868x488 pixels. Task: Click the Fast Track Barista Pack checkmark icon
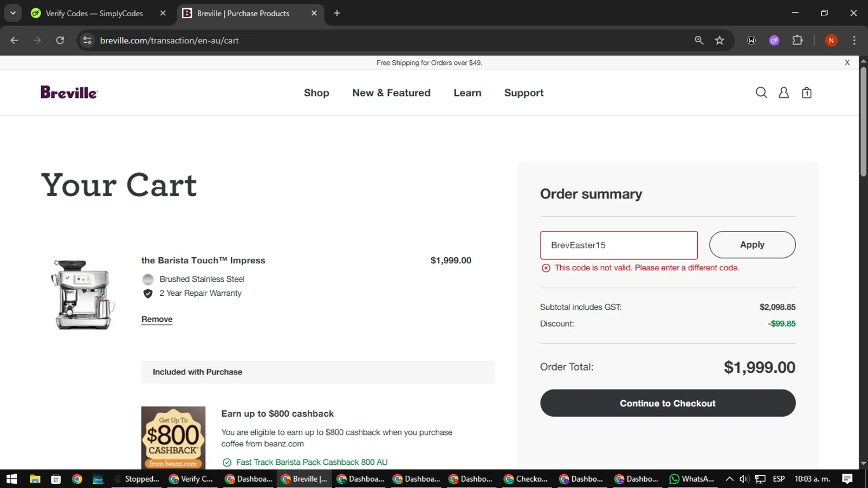point(227,462)
